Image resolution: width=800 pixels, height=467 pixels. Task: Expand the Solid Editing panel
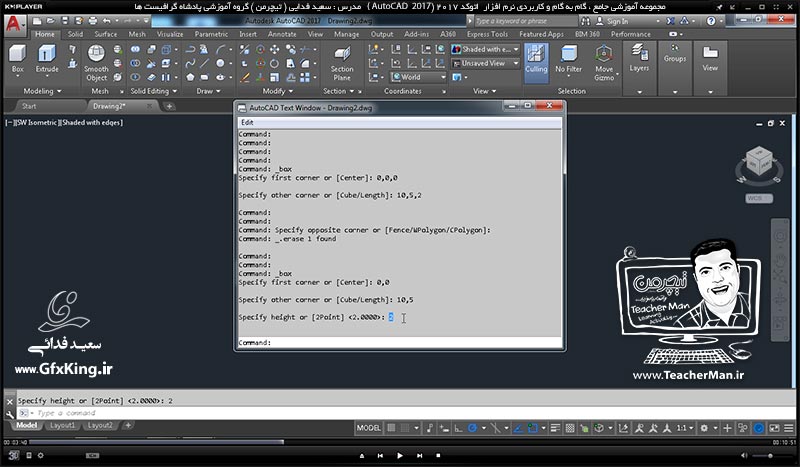(154, 91)
